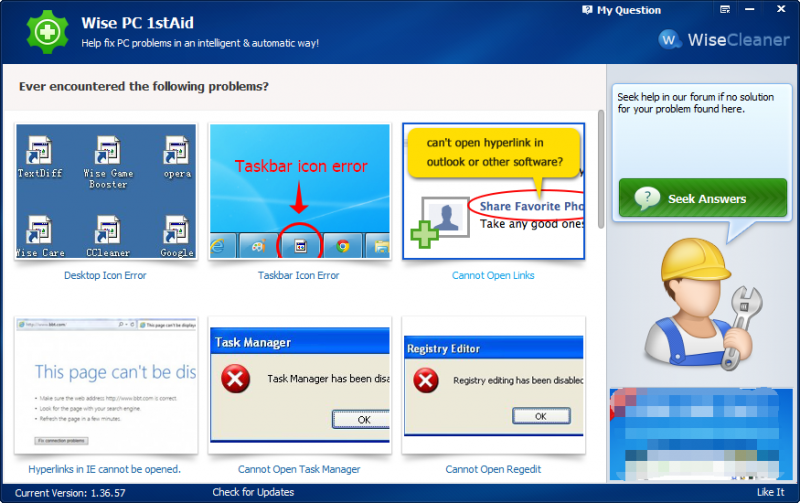The width and height of the screenshot is (800, 503).
Task: Click Like It in the status bar
Action: pyautogui.click(x=770, y=492)
